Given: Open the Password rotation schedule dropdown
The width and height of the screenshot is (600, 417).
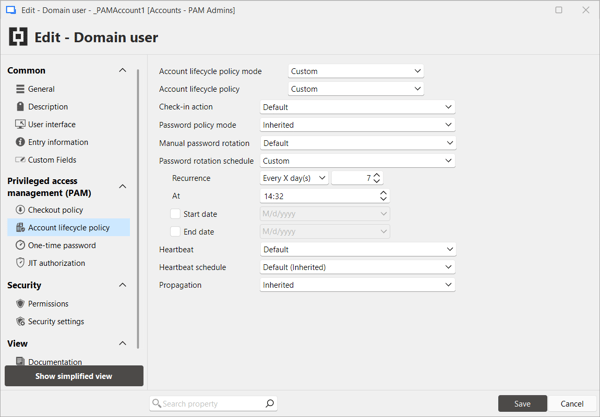Looking at the screenshot, I should [x=357, y=161].
